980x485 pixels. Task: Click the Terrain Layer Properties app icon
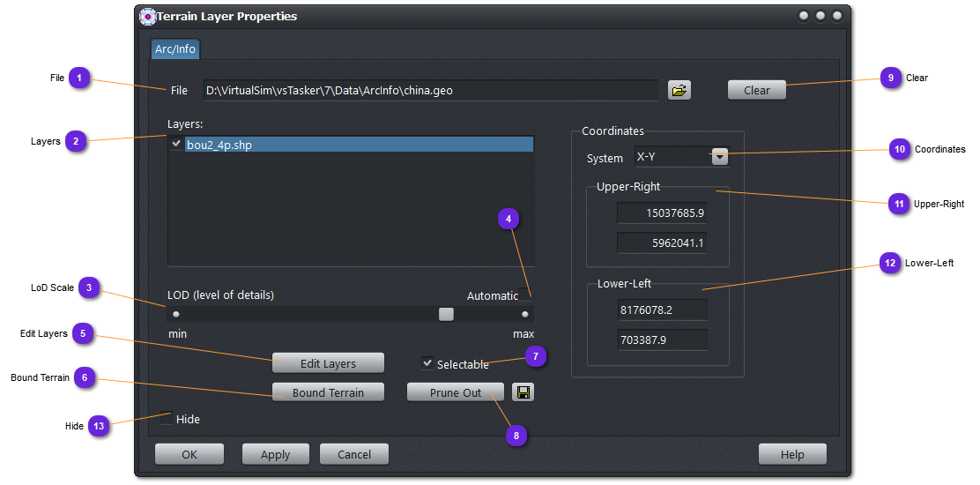pos(148,17)
